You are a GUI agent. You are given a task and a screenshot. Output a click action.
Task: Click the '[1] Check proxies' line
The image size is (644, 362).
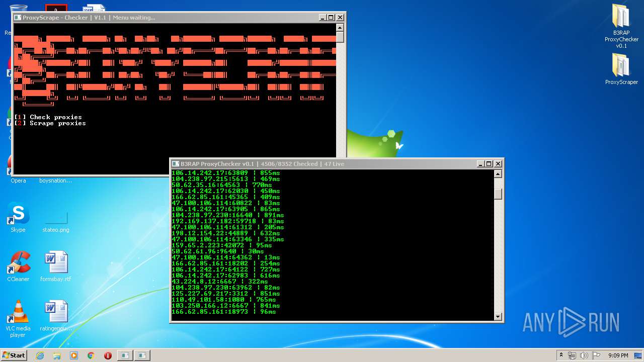pos(48,117)
